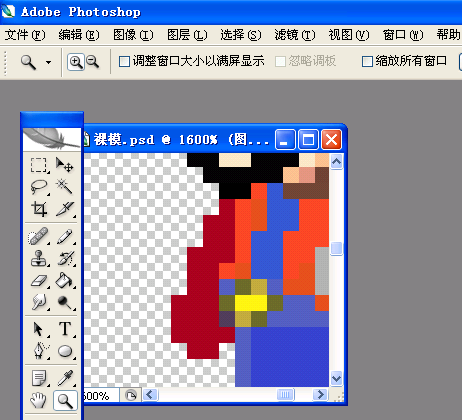Screen dimensions: 462x420
Task: Open the 视图(V) menu
Action: pos(349,35)
